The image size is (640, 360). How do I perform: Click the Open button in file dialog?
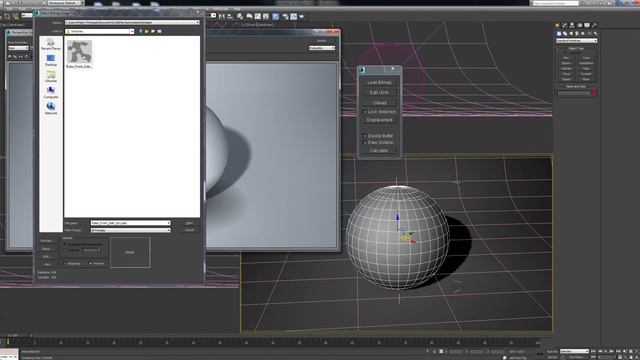click(189, 223)
